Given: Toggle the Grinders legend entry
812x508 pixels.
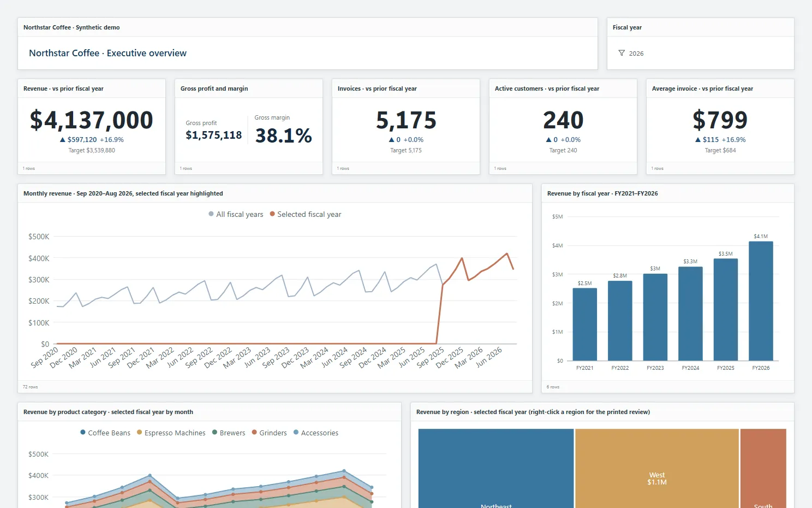Looking at the screenshot, I should (269, 433).
